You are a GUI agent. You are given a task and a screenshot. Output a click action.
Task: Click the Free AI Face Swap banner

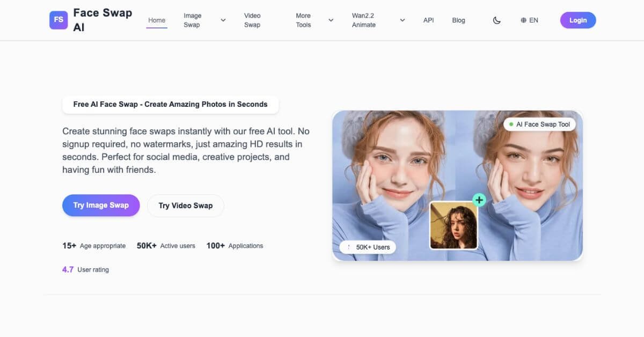[x=170, y=104]
